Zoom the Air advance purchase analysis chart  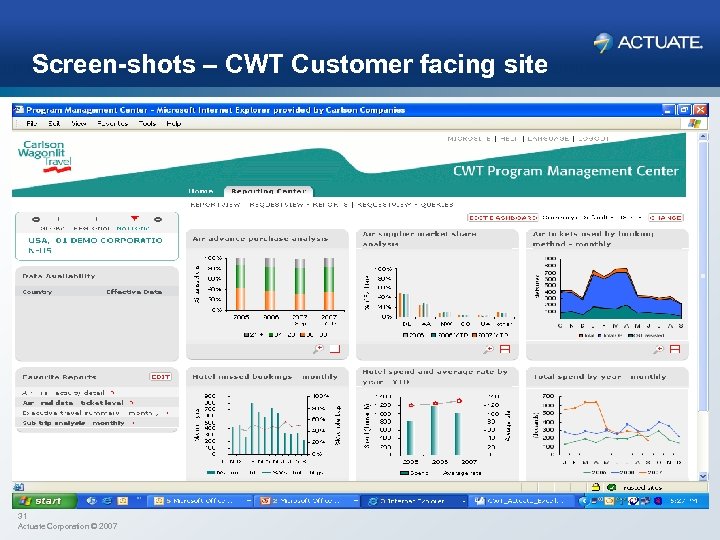(x=318, y=349)
